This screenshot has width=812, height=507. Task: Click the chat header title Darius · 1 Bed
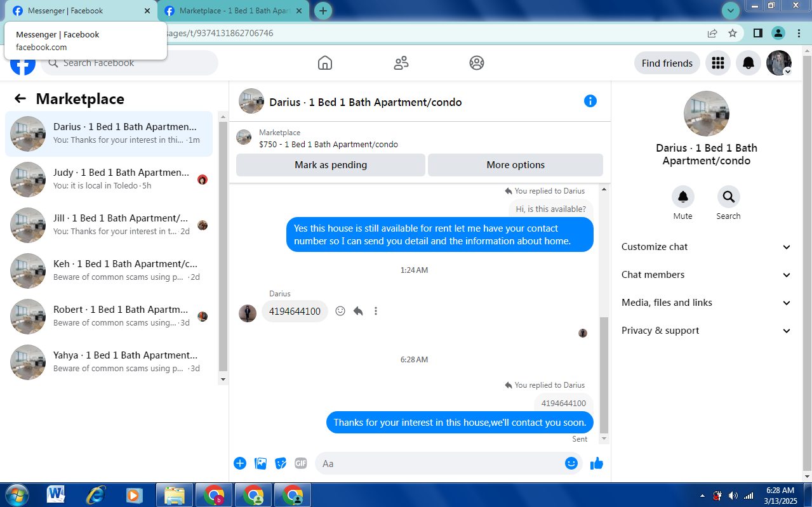click(x=365, y=102)
